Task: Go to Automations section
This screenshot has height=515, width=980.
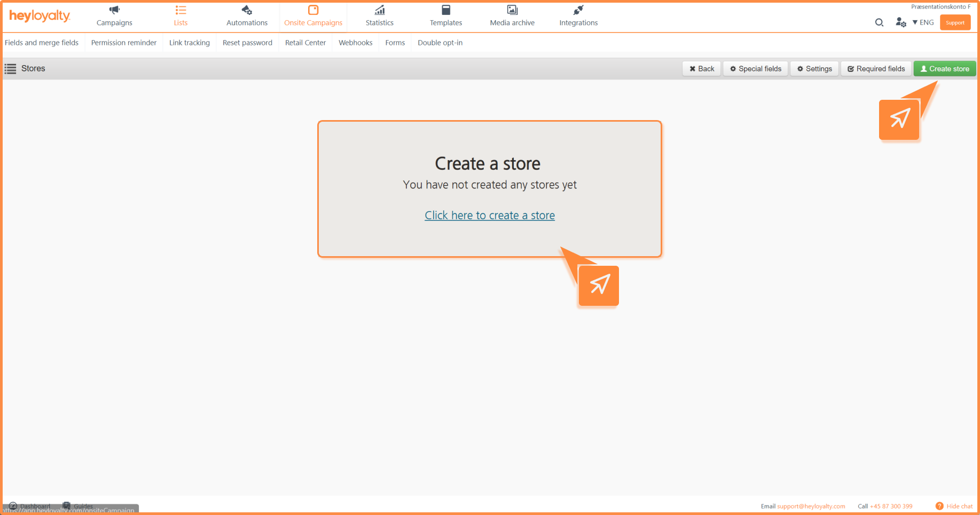Action: [247, 16]
